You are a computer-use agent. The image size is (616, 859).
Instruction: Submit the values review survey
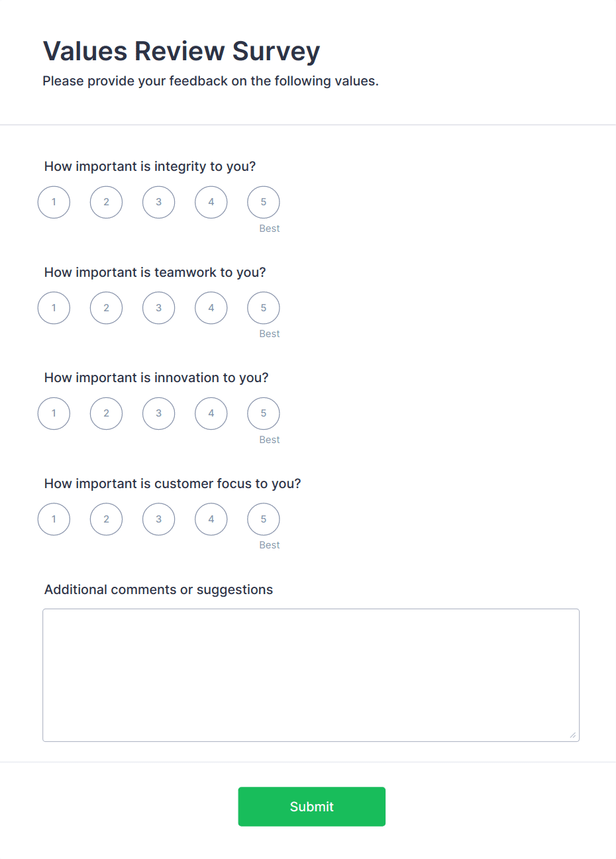(x=312, y=807)
